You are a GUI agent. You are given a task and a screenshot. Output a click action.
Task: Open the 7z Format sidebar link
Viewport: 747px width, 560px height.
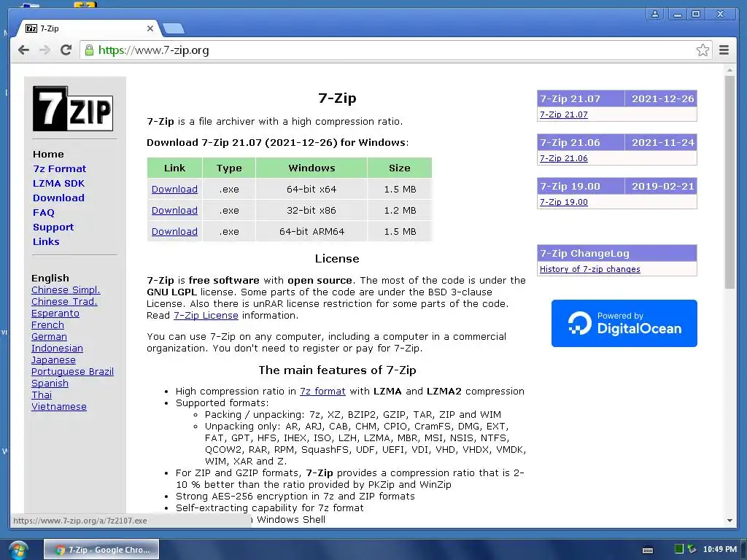[x=60, y=168]
